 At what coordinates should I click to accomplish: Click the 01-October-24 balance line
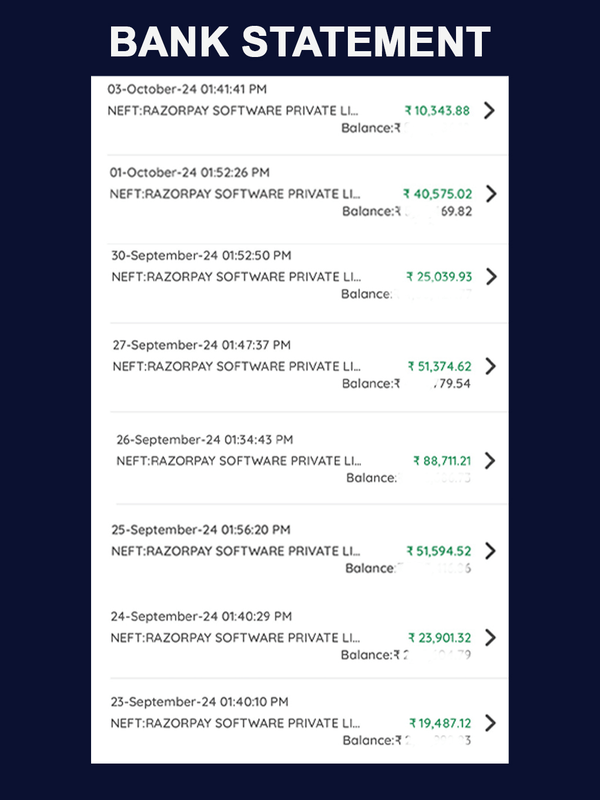pos(406,211)
